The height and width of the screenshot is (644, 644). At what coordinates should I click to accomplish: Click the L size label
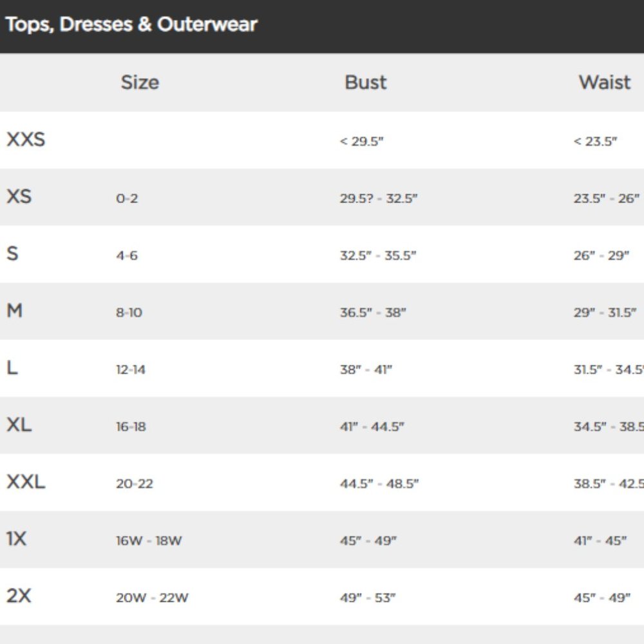click(12, 368)
